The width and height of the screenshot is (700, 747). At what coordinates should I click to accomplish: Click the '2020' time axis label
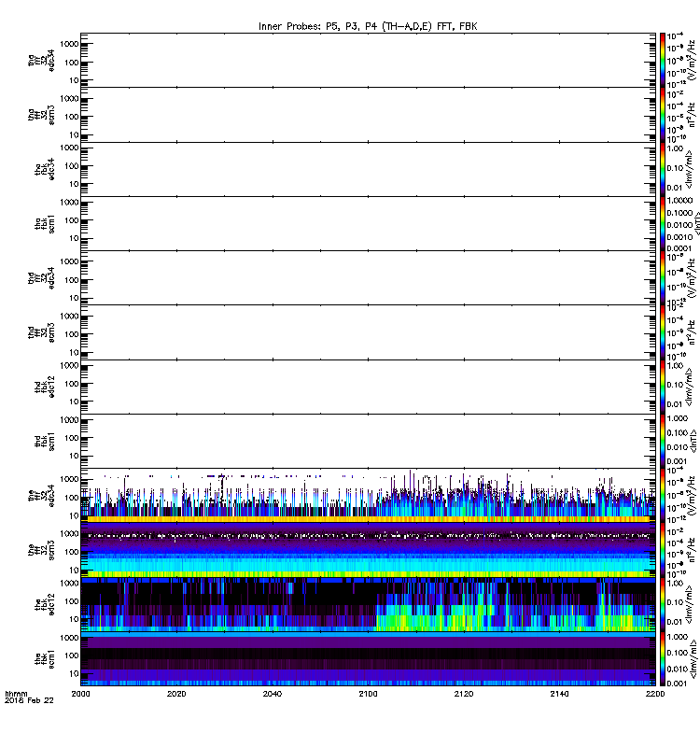pos(176,694)
